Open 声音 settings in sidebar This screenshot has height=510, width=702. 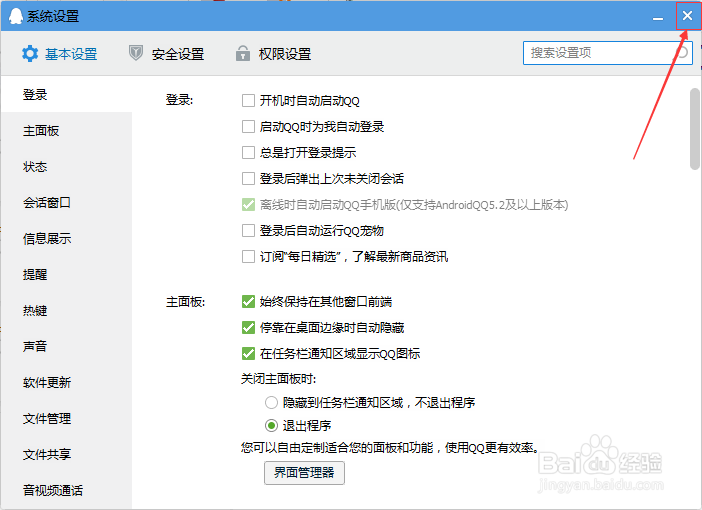(x=66, y=346)
